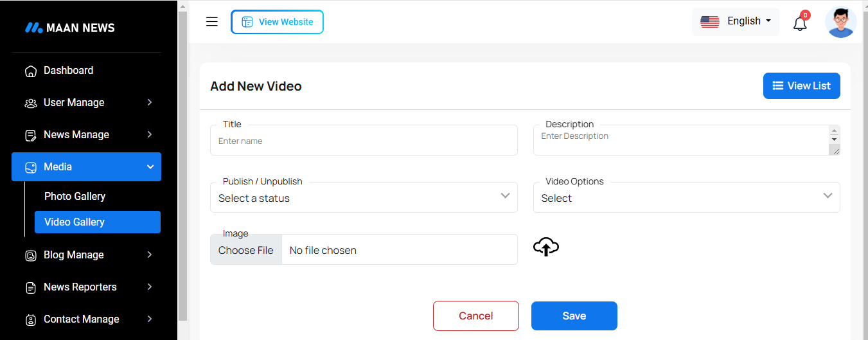This screenshot has height=340, width=868.
Task: Click the User Manage people icon
Action: pos(30,103)
